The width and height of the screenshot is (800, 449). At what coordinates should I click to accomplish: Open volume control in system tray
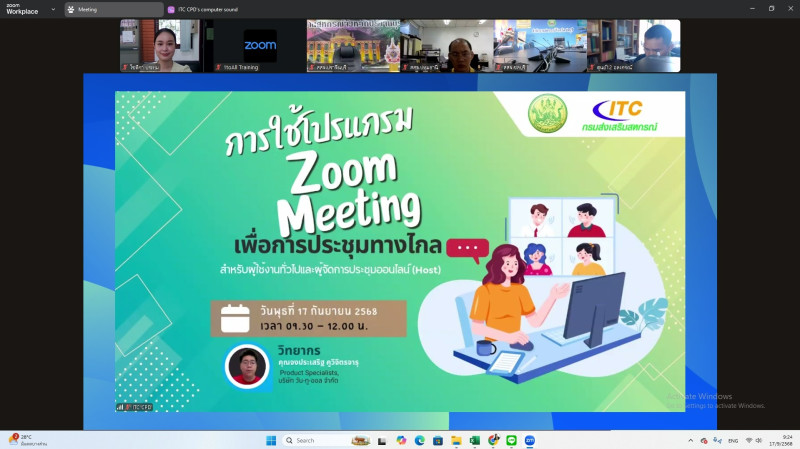(759, 440)
